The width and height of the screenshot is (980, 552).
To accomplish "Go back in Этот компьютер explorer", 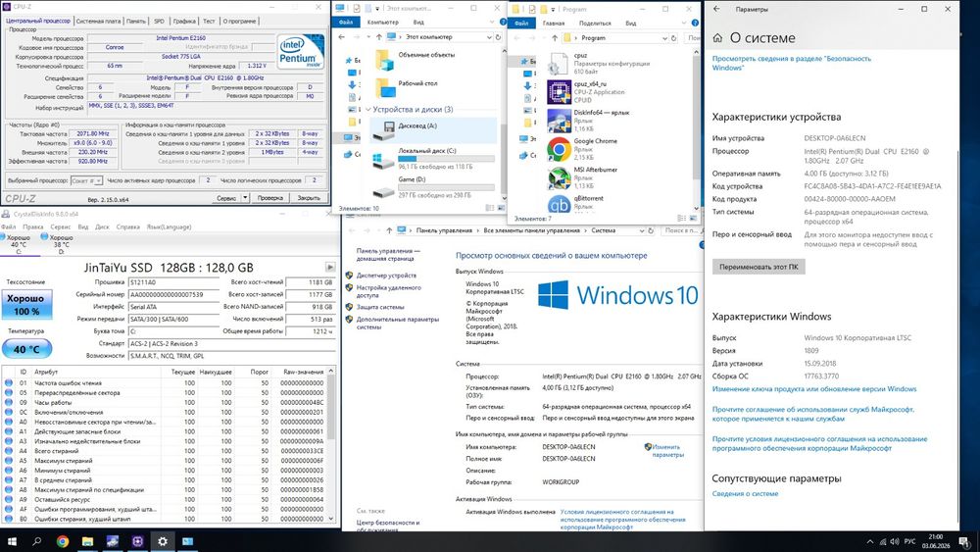I will (341, 37).
